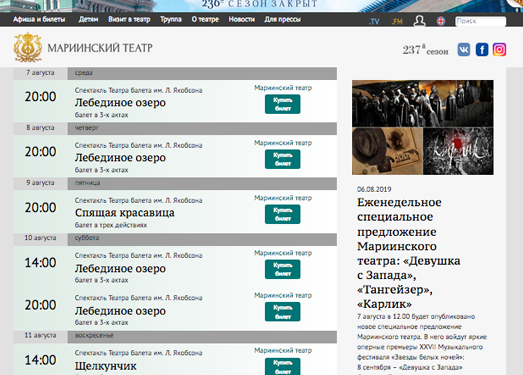Buy ticket for Щелкунчик
Image resolution: width=523 pixels, height=375 pixels.
tap(283, 366)
